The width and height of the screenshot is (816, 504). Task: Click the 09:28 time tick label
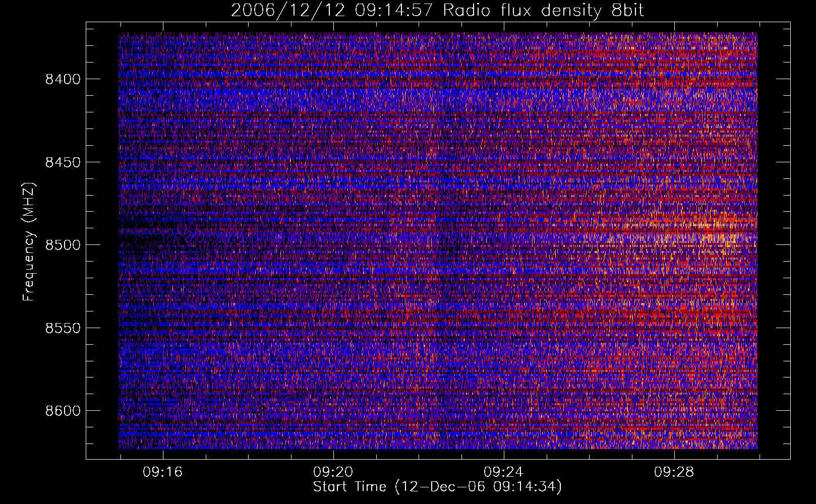674,472
